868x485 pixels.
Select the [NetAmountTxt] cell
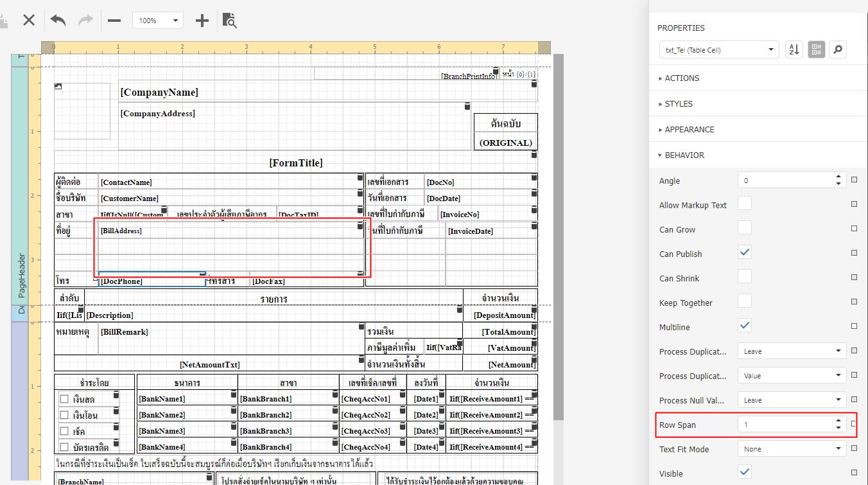point(209,364)
